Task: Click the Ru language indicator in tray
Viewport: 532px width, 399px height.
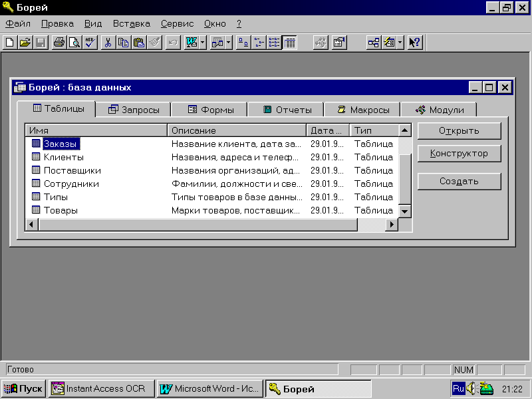Action: point(458,388)
